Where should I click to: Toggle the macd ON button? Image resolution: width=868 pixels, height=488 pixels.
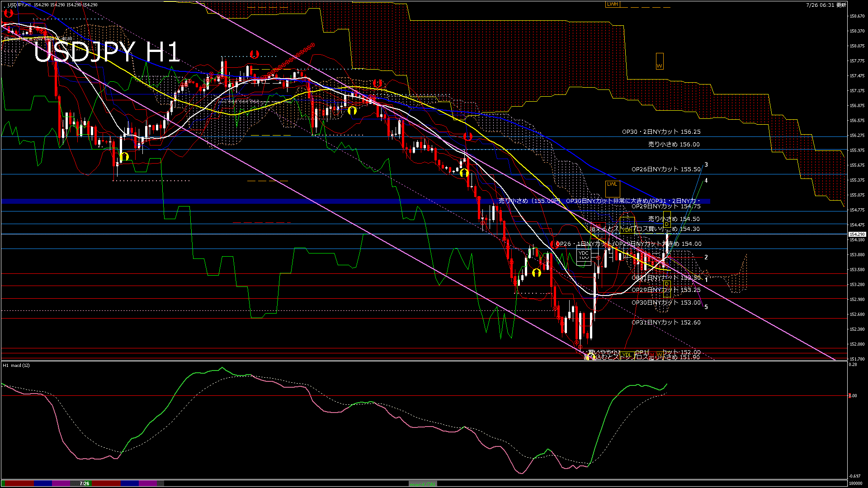click(x=423, y=484)
